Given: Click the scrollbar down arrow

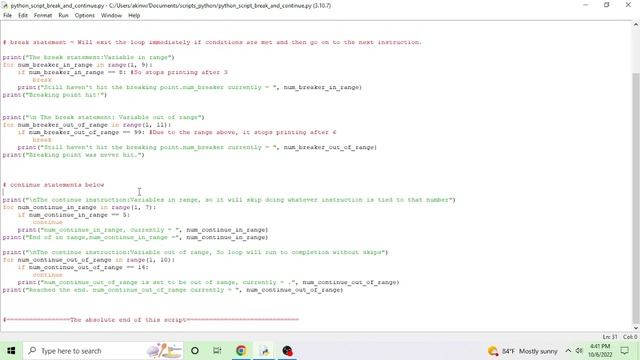Looking at the screenshot, I should point(636,328).
